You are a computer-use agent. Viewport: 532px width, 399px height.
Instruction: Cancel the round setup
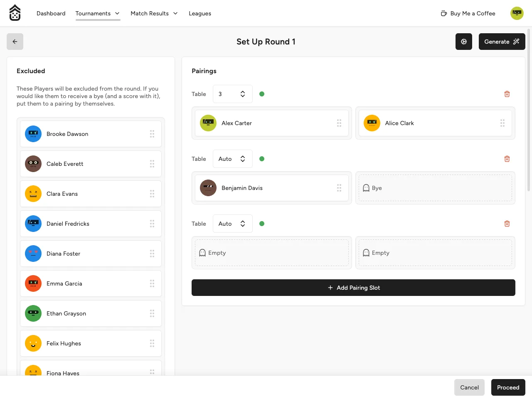(469, 387)
